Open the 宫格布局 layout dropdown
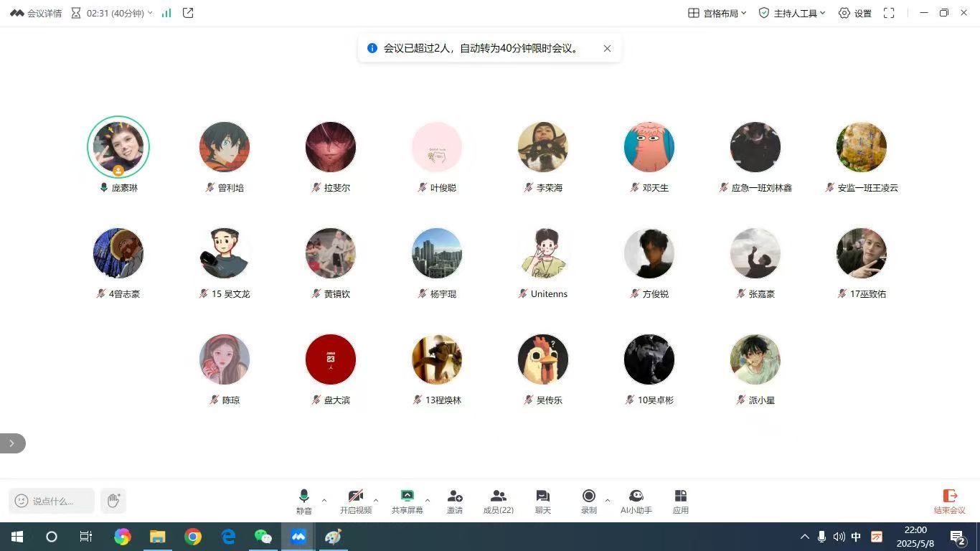 point(717,13)
